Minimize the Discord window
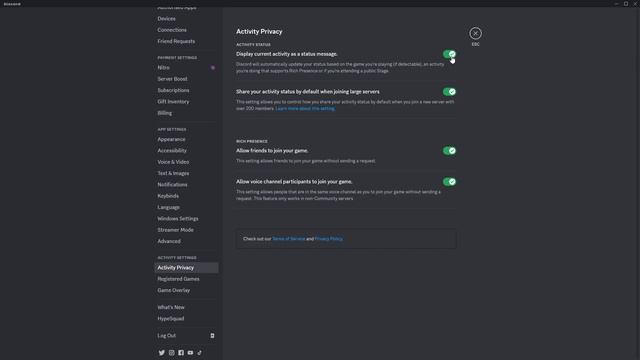640x360 pixels. coord(616,4)
